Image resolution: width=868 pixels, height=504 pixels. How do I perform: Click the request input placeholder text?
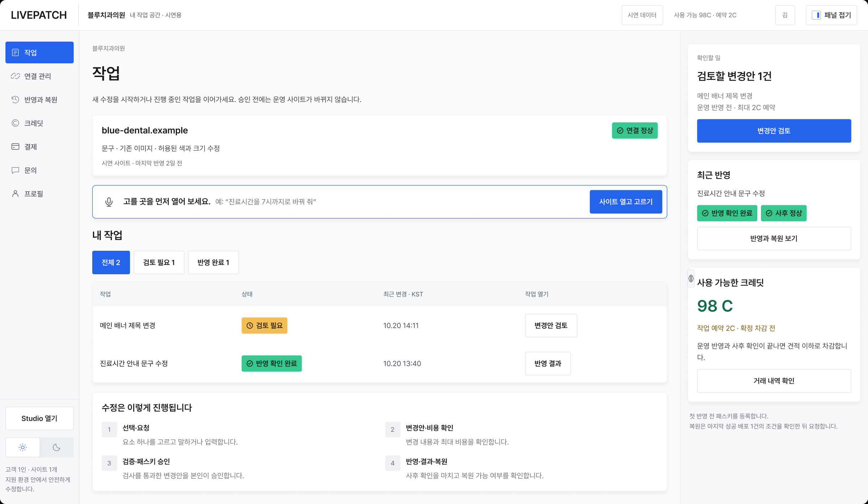tap(266, 202)
